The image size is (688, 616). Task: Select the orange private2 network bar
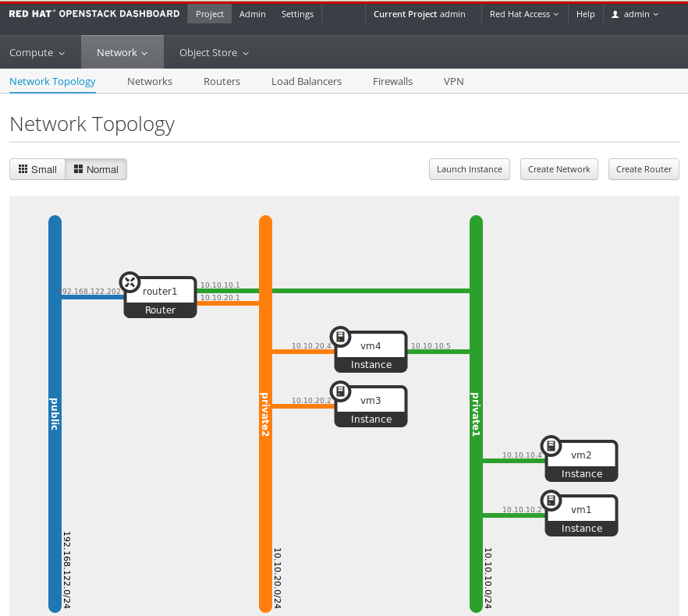[x=265, y=414]
